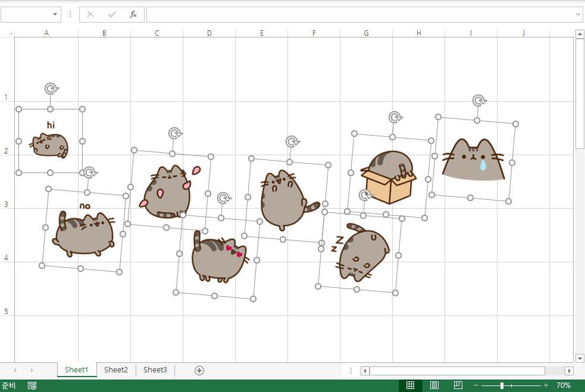Open the Insert Function fx button
The image size is (585, 392).
133,14
